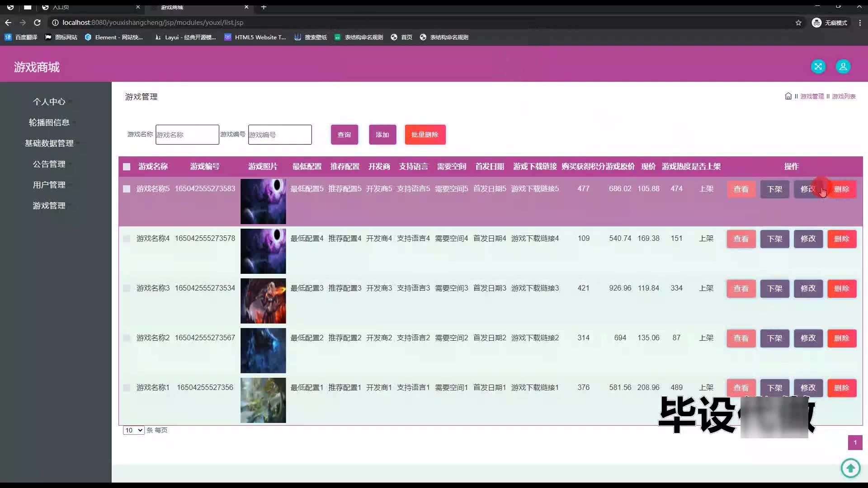Check the row checkbox for 游戏名称2
Screen dimensions: 868x488
[x=127, y=338]
